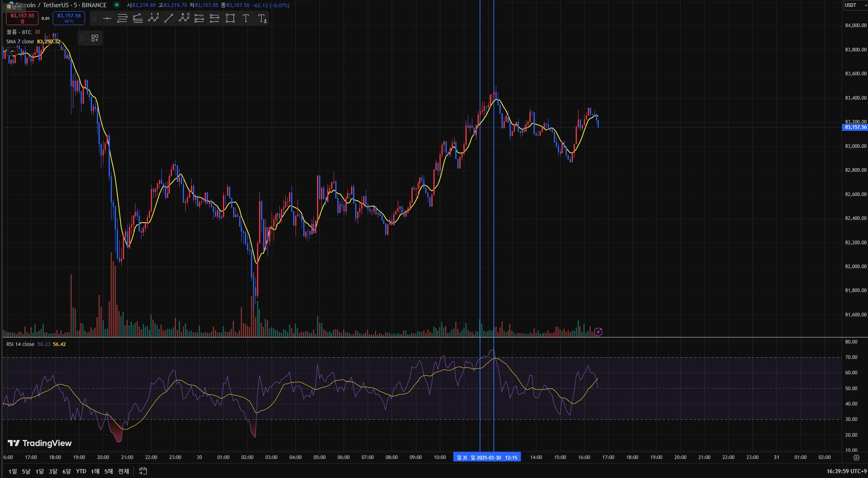The height and width of the screenshot is (478, 868).
Task: Click the 31 date label on time axis
Action: (x=776, y=458)
